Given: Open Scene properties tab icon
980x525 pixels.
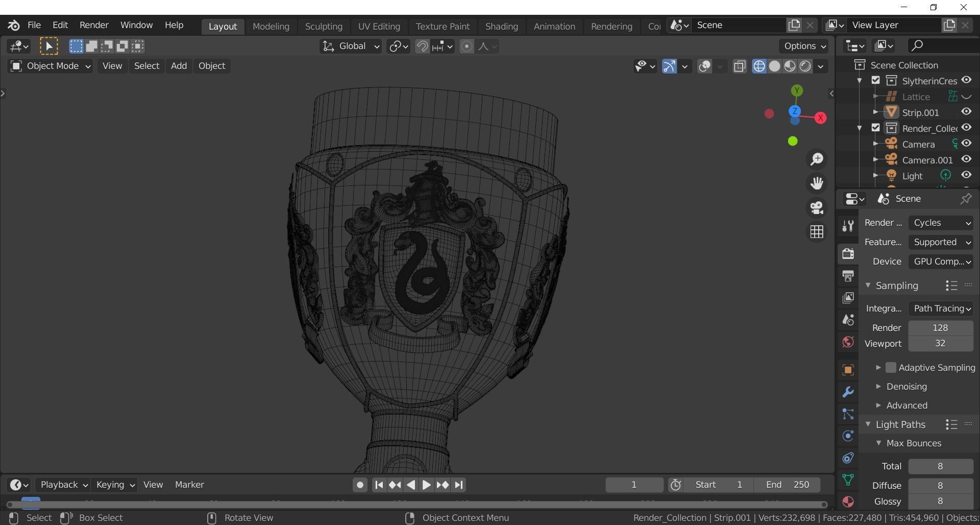Looking at the screenshot, I should click(x=848, y=320).
